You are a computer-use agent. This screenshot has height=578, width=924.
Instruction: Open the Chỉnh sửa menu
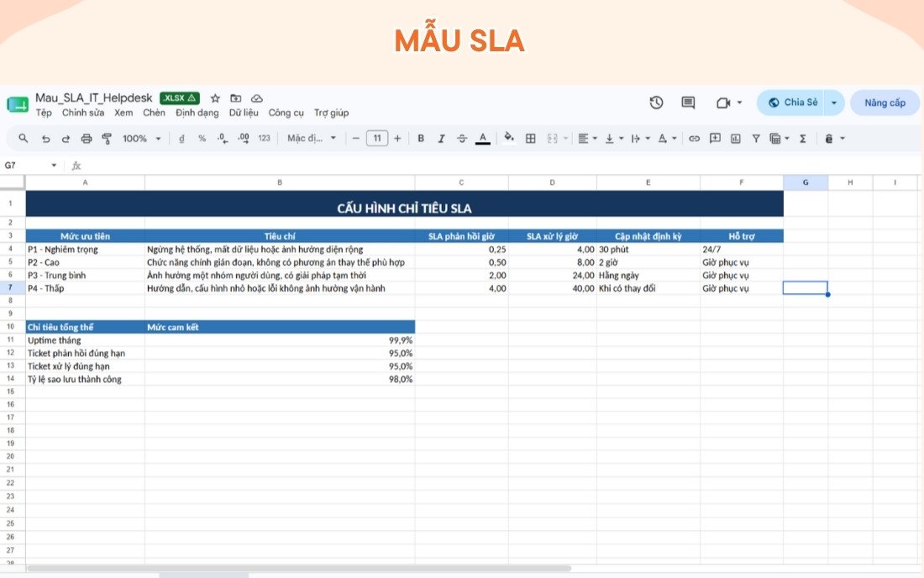(x=83, y=113)
